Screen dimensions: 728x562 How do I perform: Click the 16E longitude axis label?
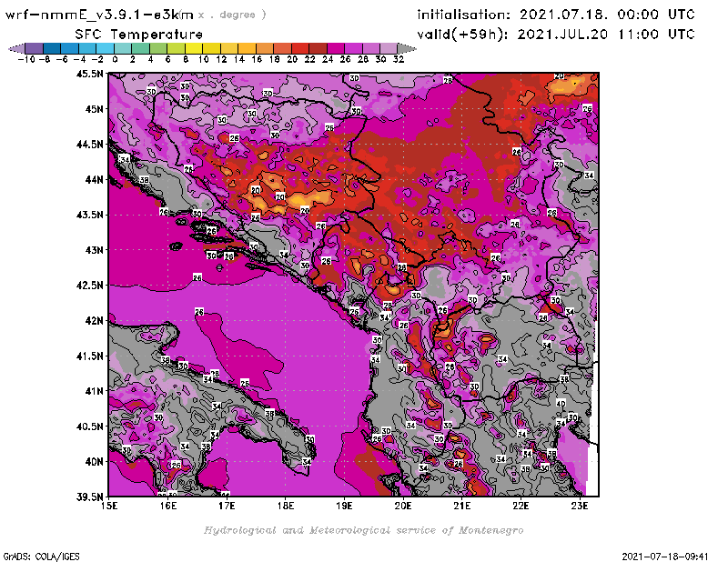click(168, 506)
